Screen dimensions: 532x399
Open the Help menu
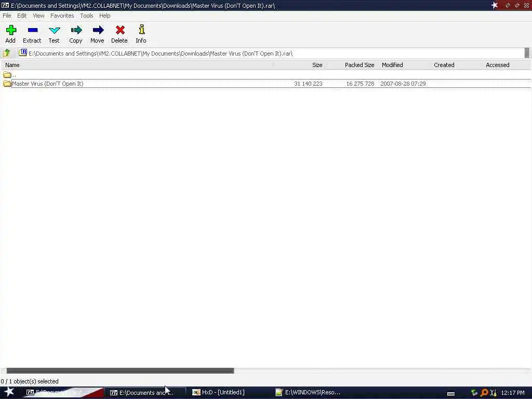tap(104, 16)
